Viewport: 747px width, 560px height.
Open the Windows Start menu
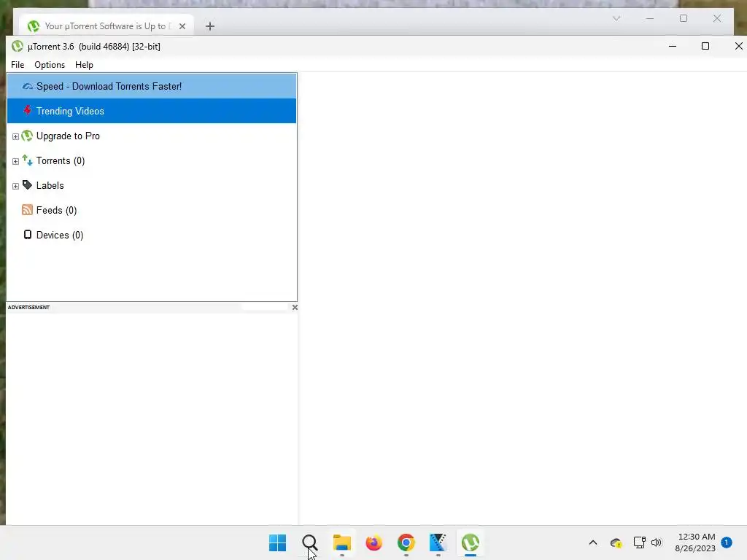(x=278, y=542)
